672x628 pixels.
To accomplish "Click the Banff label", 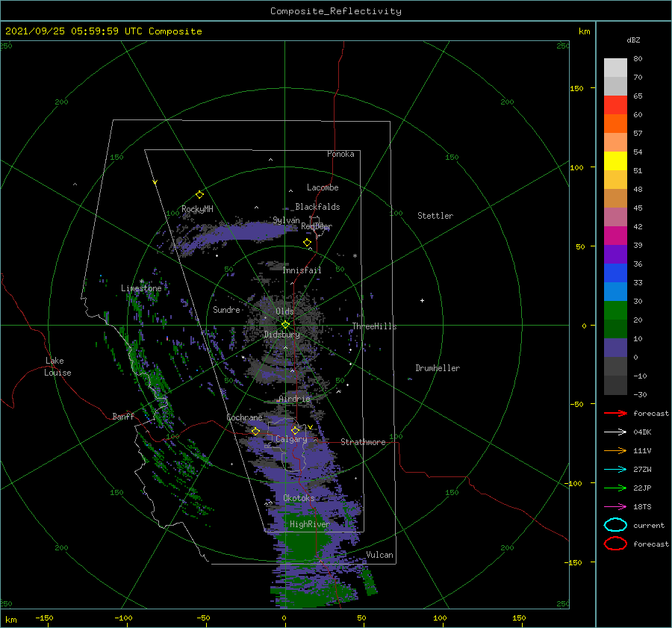I will point(123,416).
